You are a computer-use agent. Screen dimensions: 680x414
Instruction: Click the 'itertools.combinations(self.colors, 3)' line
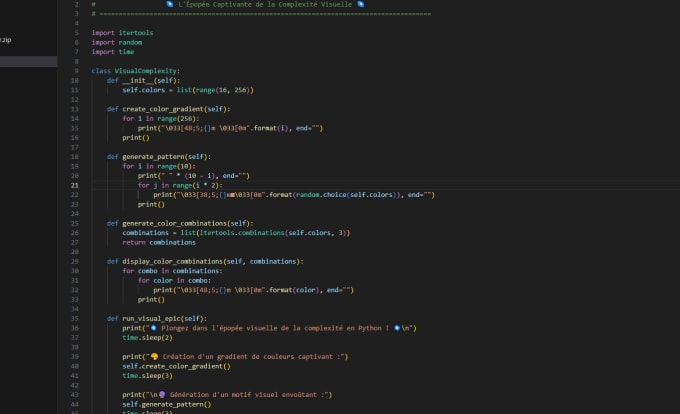[x=236, y=233]
